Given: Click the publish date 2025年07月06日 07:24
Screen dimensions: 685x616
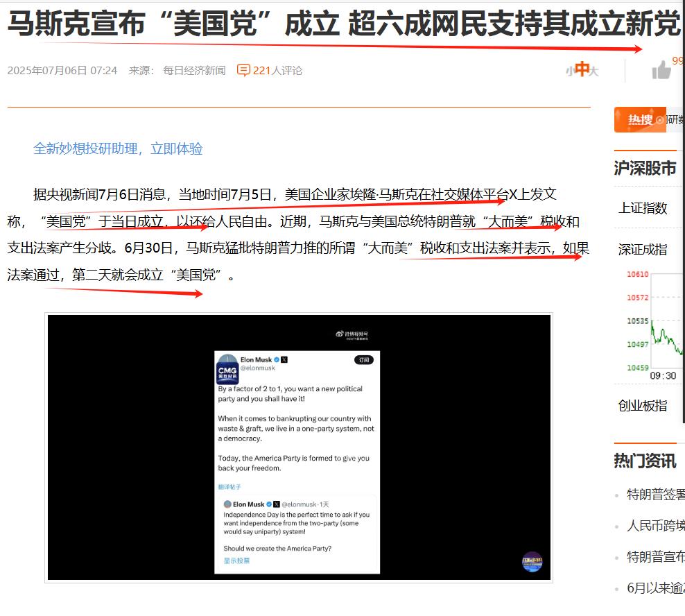Looking at the screenshot, I should tap(62, 70).
